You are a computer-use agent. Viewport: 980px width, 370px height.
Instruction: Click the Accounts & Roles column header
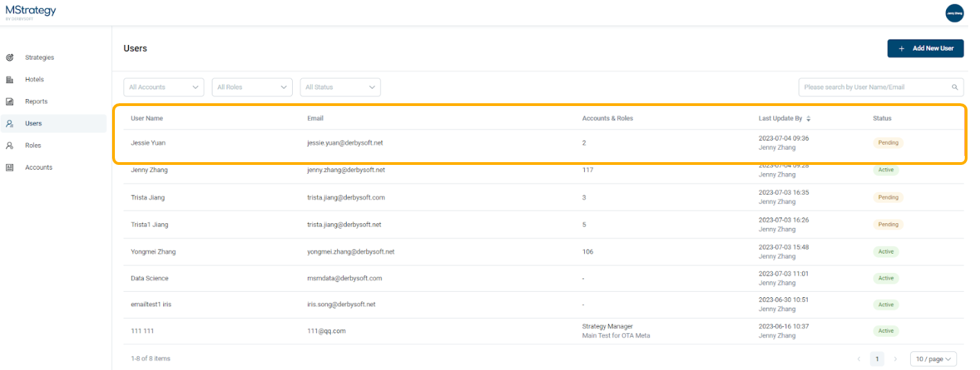click(x=608, y=118)
